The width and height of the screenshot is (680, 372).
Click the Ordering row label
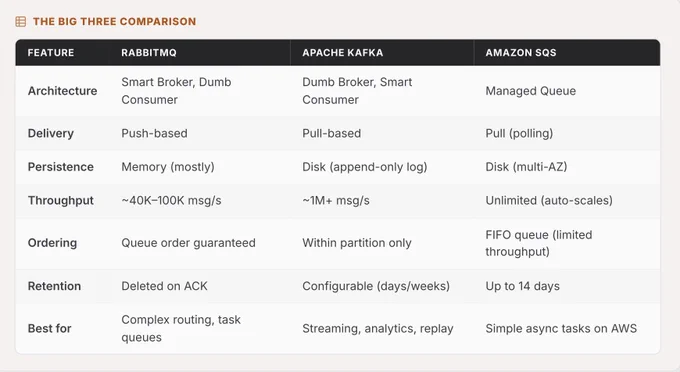pyautogui.click(x=52, y=243)
